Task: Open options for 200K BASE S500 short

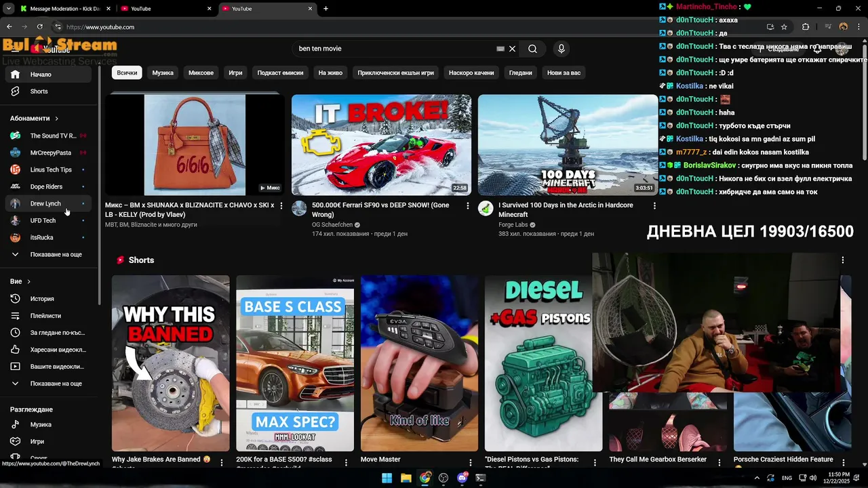Action: pyautogui.click(x=346, y=463)
